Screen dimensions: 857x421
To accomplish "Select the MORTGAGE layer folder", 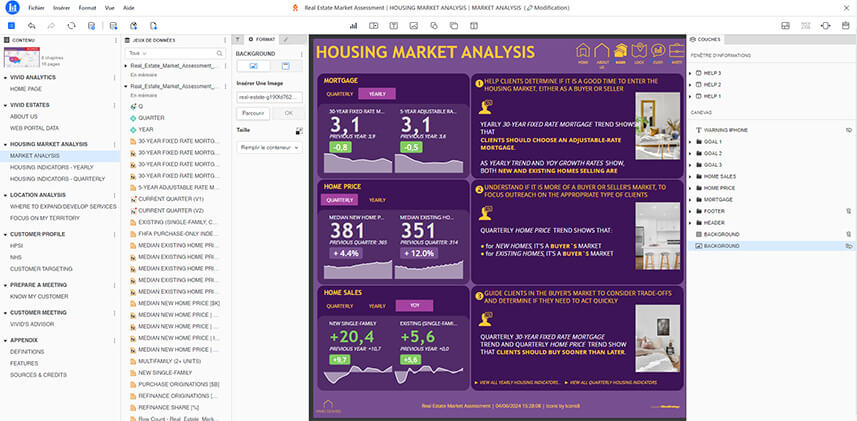I will pyautogui.click(x=719, y=199).
